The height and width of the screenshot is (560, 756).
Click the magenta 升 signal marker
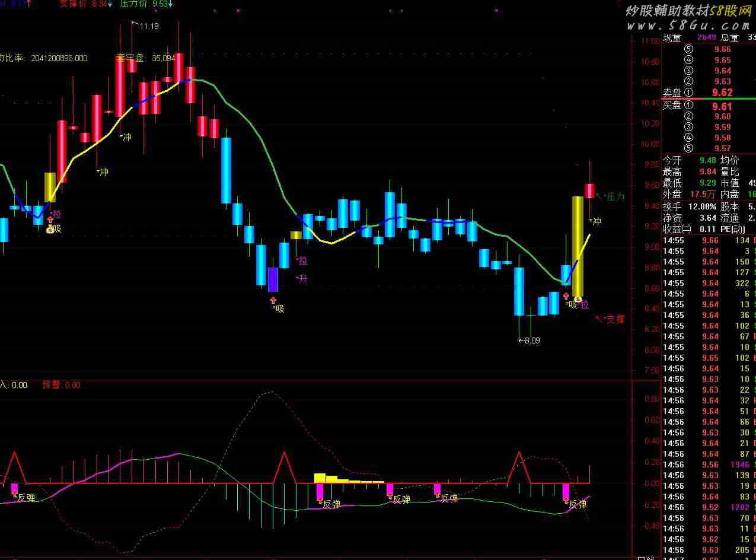302,279
